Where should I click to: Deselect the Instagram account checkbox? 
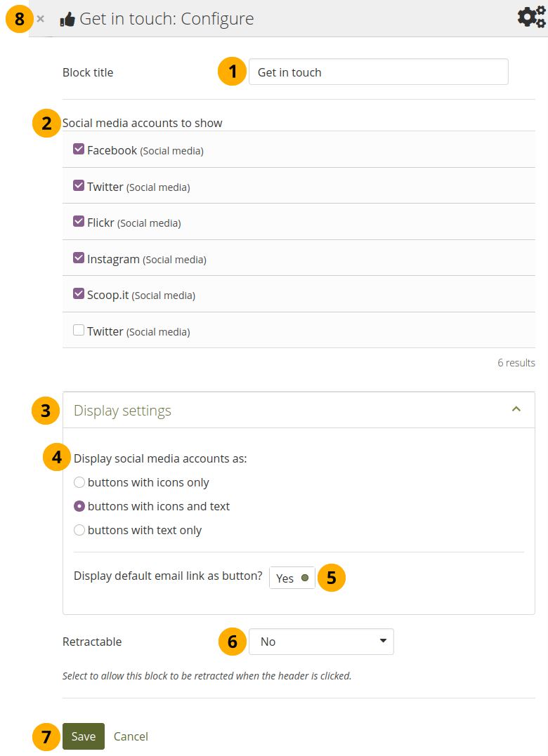[x=79, y=258]
